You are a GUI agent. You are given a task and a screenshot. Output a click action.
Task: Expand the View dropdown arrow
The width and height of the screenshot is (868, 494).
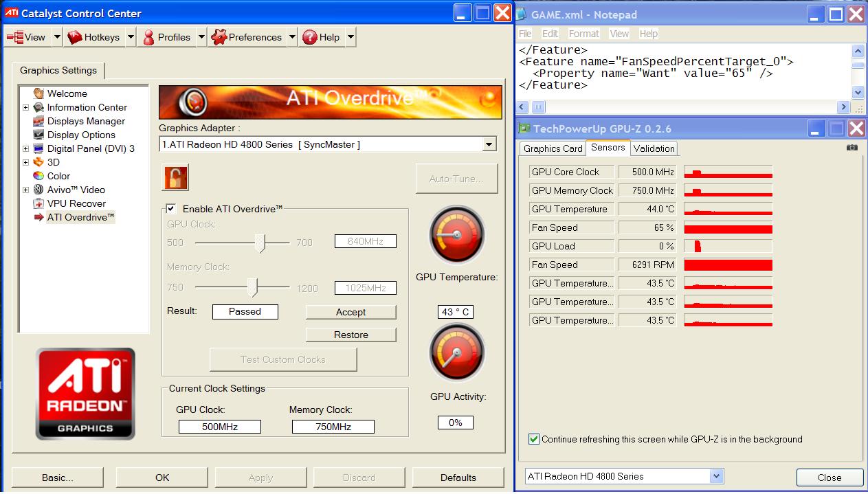click(x=57, y=37)
